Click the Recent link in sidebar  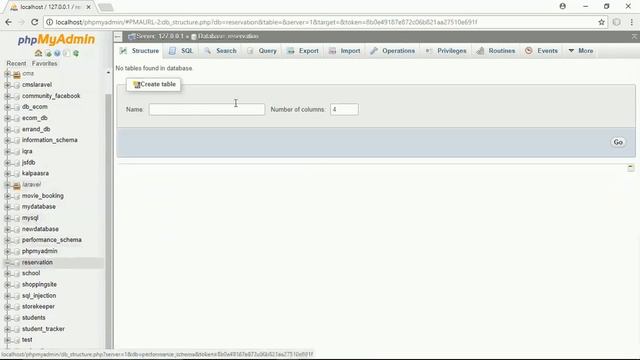16,64
